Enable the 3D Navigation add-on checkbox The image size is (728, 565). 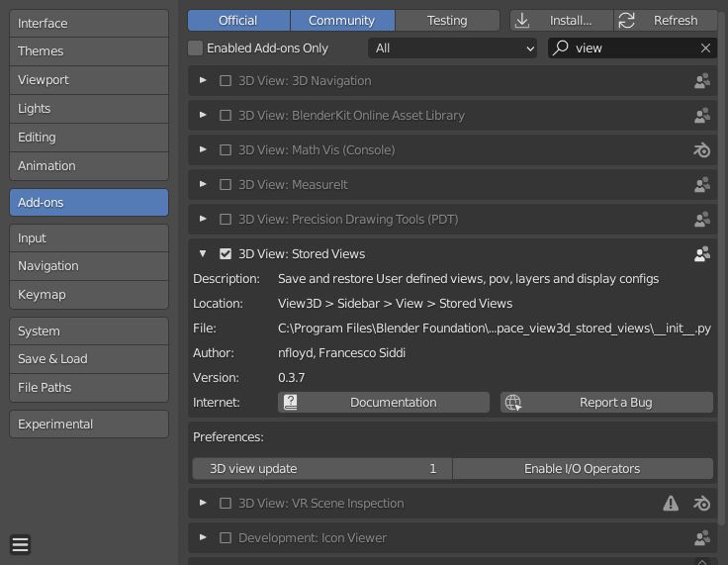click(x=226, y=81)
